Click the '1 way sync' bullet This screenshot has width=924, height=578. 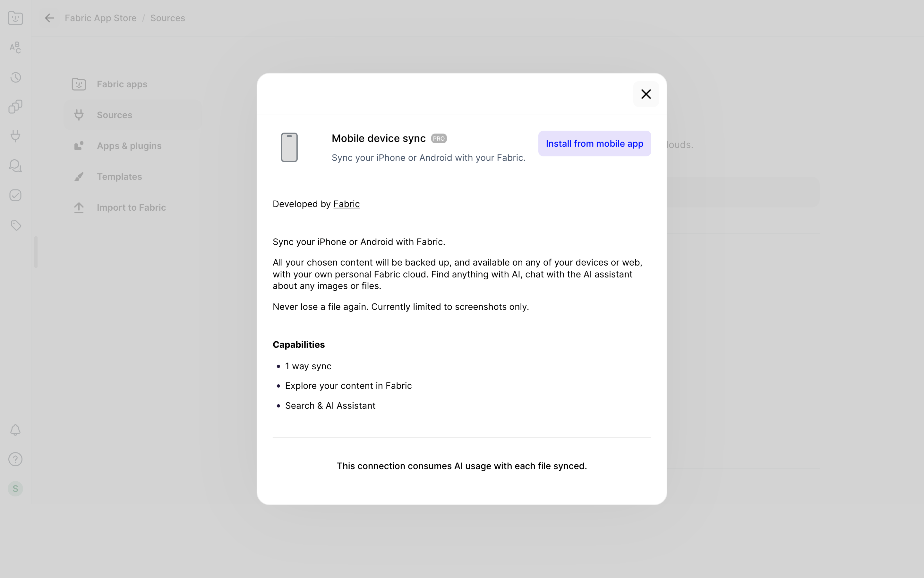tap(308, 366)
